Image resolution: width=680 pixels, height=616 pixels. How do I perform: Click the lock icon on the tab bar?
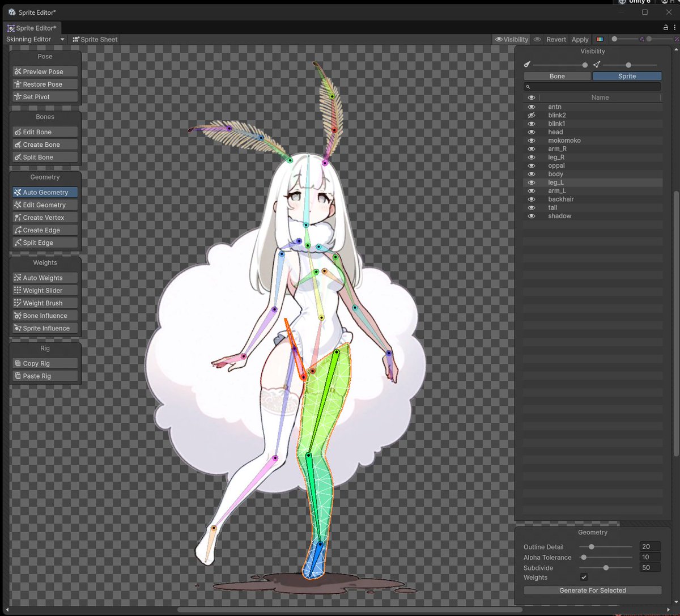(x=666, y=27)
